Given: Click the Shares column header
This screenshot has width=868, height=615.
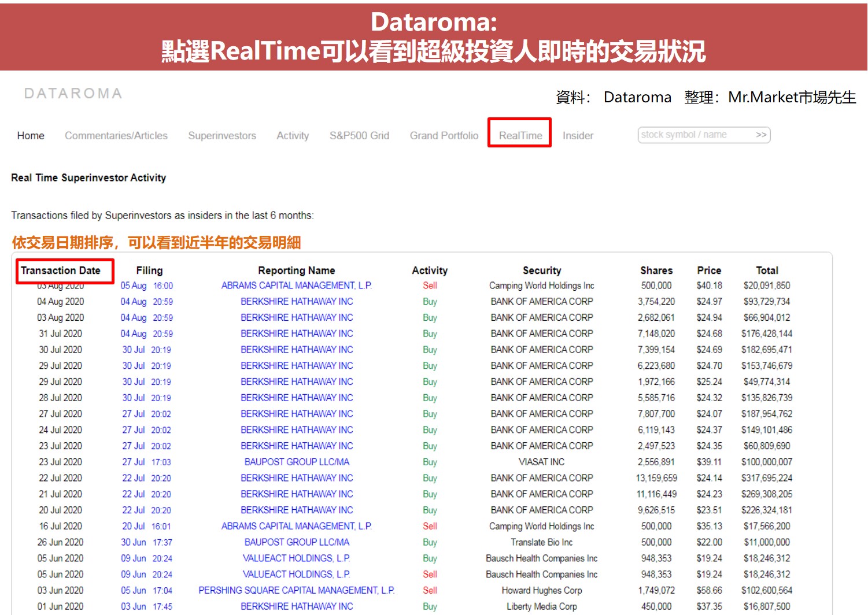Looking at the screenshot, I should 656,271.
